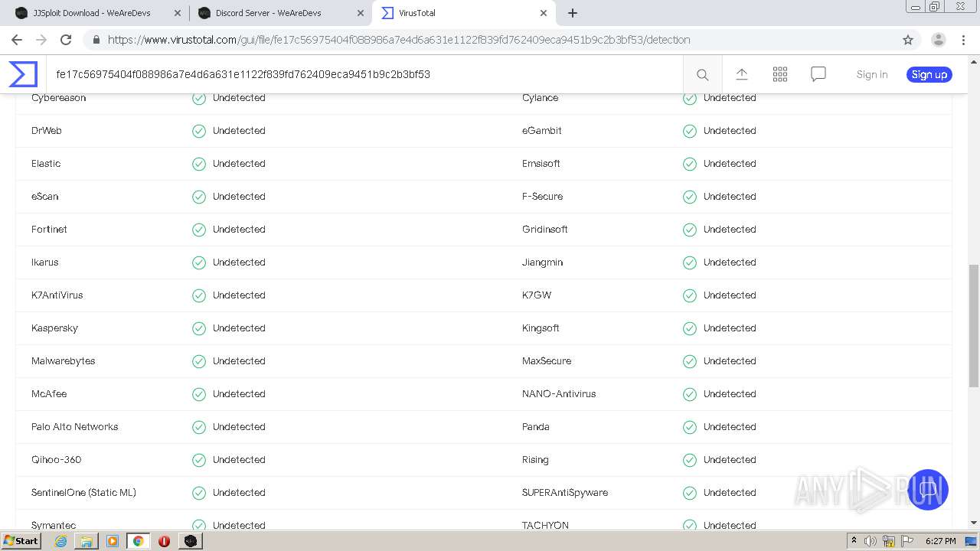Go forward in browser history
The height and width of the screenshot is (551, 980).
[x=41, y=40]
